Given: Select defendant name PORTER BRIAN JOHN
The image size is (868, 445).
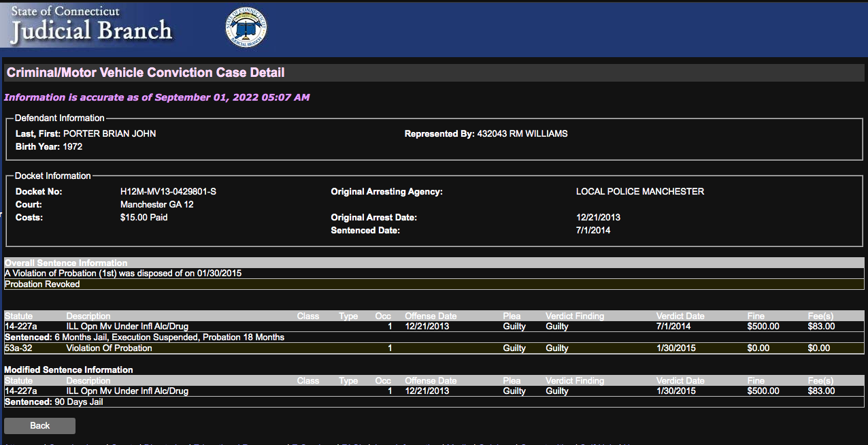Looking at the screenshot, I should coord(110,134).
